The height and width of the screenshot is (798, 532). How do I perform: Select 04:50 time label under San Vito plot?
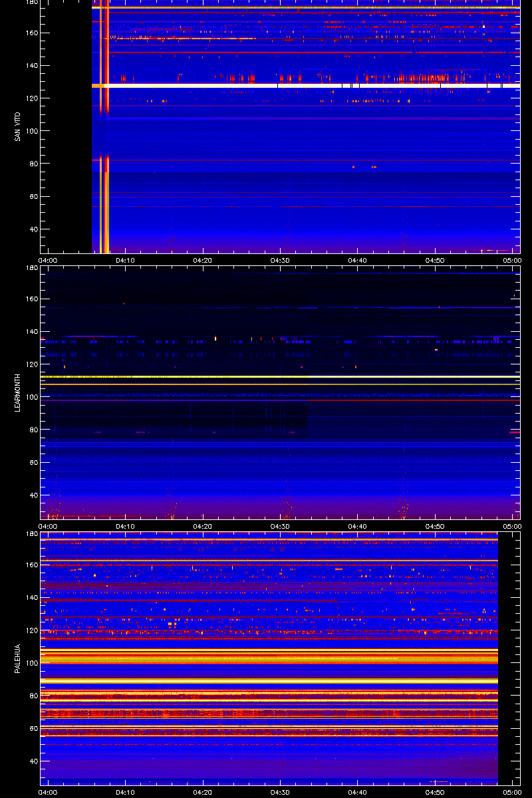435,260
